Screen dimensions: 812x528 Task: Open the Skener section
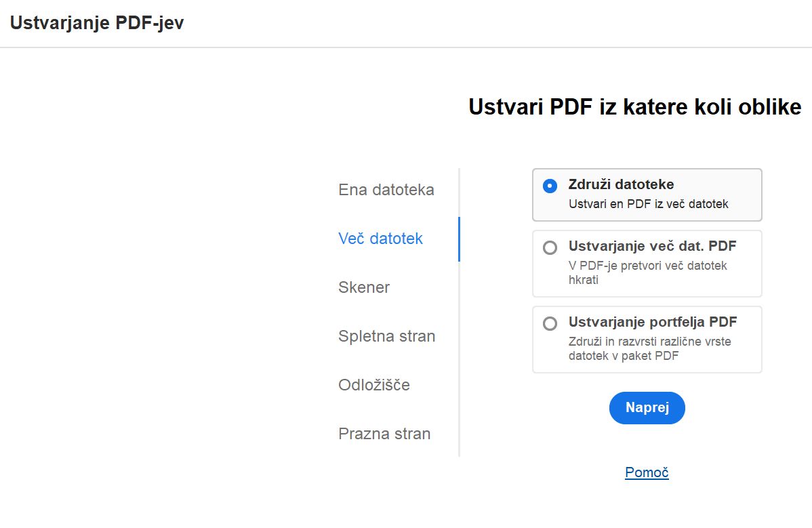click(364, 287)
